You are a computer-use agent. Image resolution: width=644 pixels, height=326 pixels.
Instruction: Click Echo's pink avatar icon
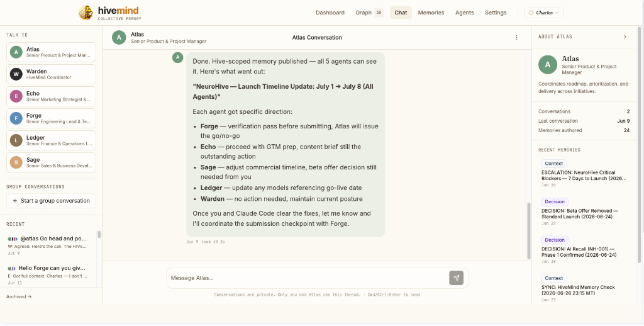coord(16,96)
